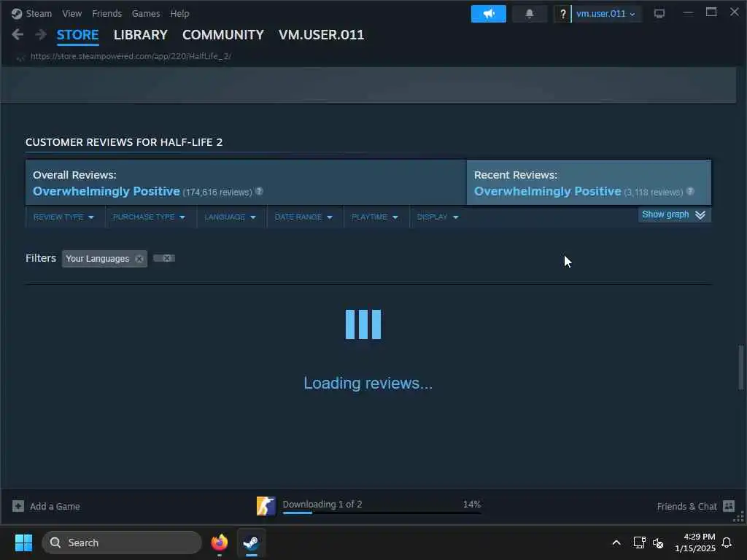Open the Games menu
Viewport: 747px width, 560px height.
tap(146, 13)
